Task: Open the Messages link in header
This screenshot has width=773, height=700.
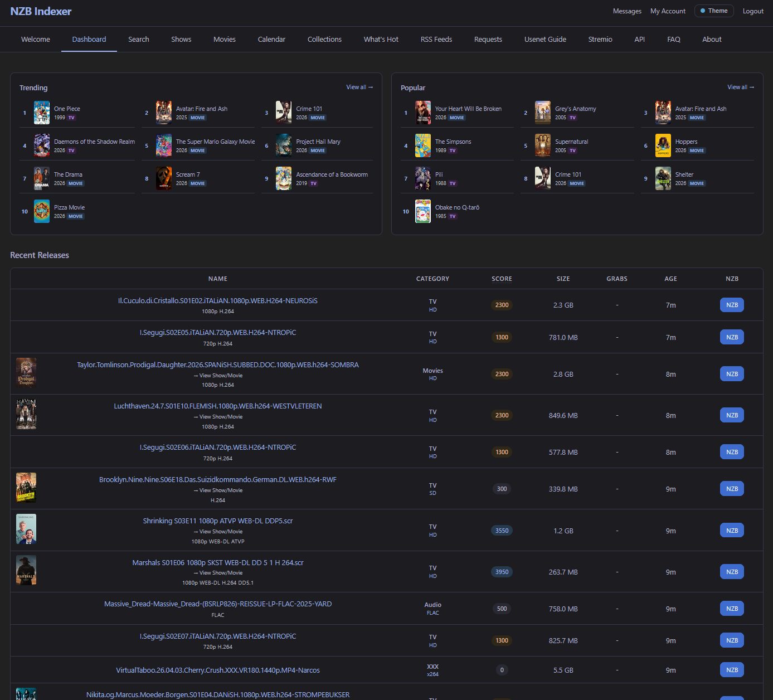Action: point(627,11)
